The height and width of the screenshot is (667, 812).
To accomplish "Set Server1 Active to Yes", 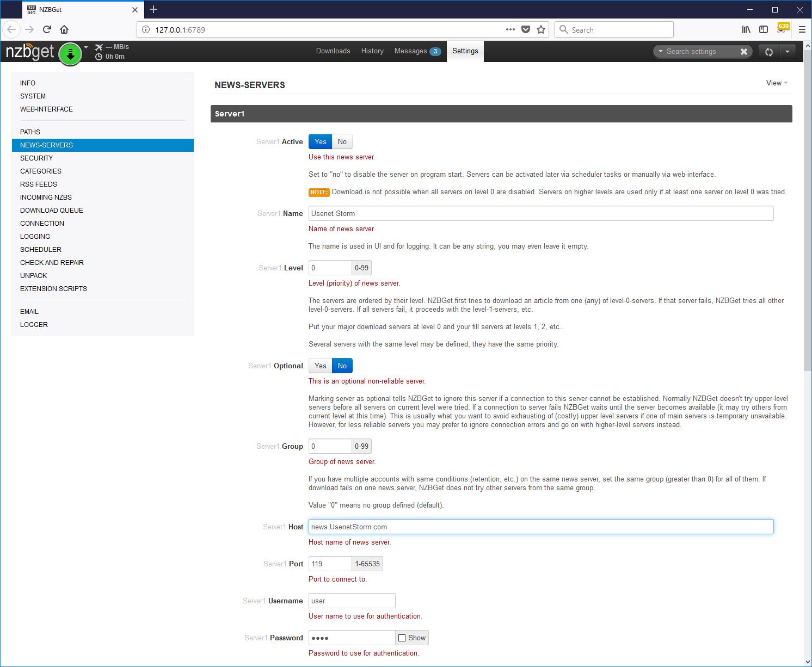I will pos(321,141).
